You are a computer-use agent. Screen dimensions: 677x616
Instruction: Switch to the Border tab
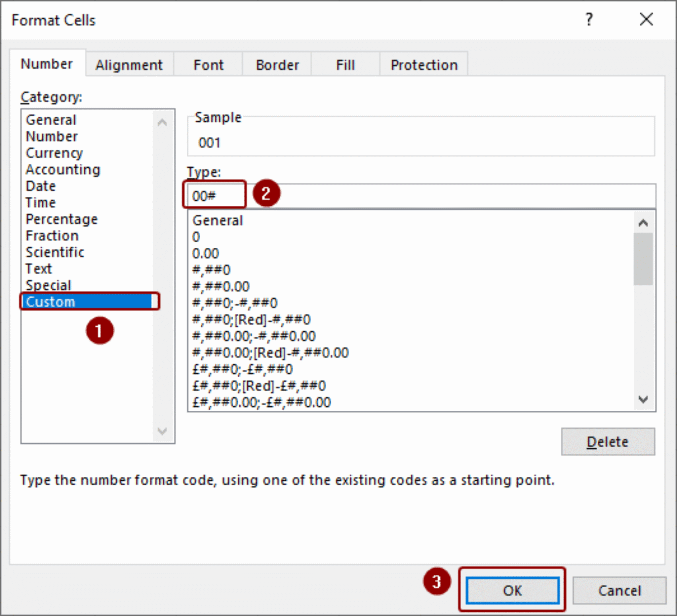click(277, 64)
